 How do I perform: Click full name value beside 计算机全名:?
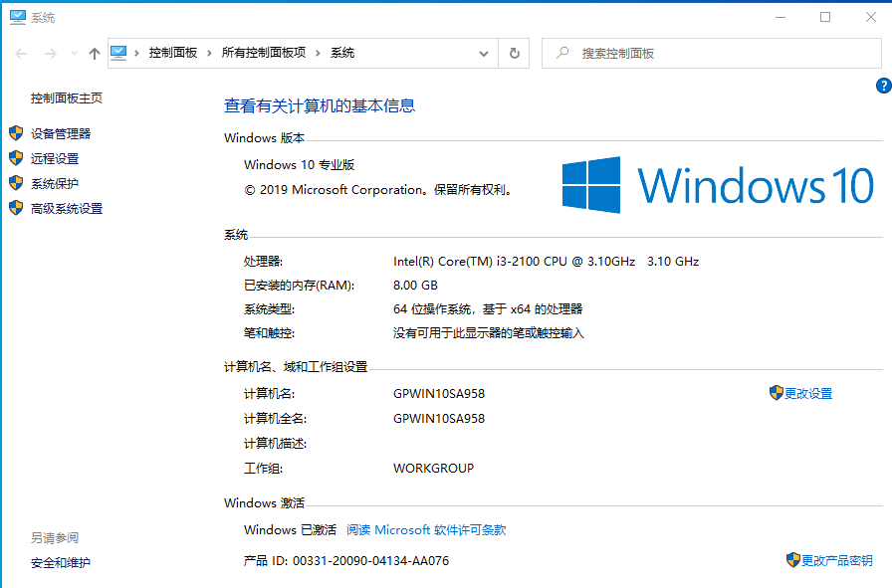pyautogui.click(x=439, y=419)
